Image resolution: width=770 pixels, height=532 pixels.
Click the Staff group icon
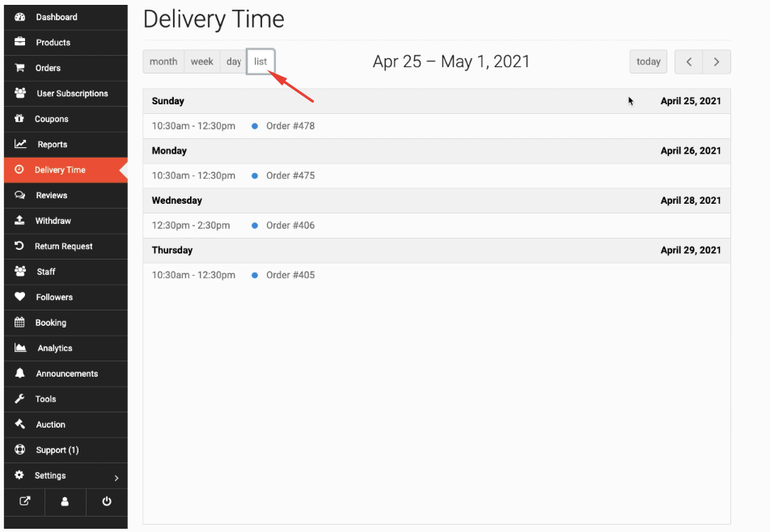pos(20,272)
